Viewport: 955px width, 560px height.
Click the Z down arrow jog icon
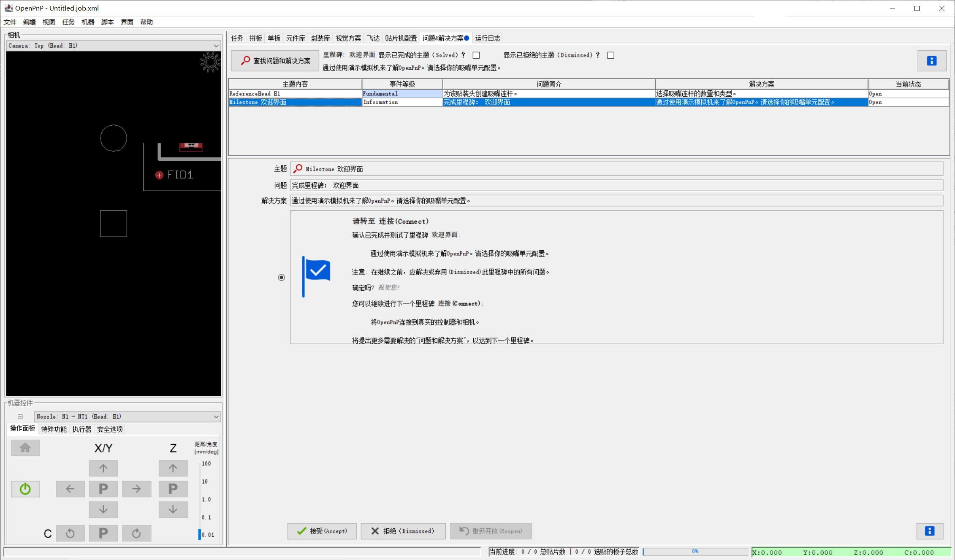pos(173,509)
